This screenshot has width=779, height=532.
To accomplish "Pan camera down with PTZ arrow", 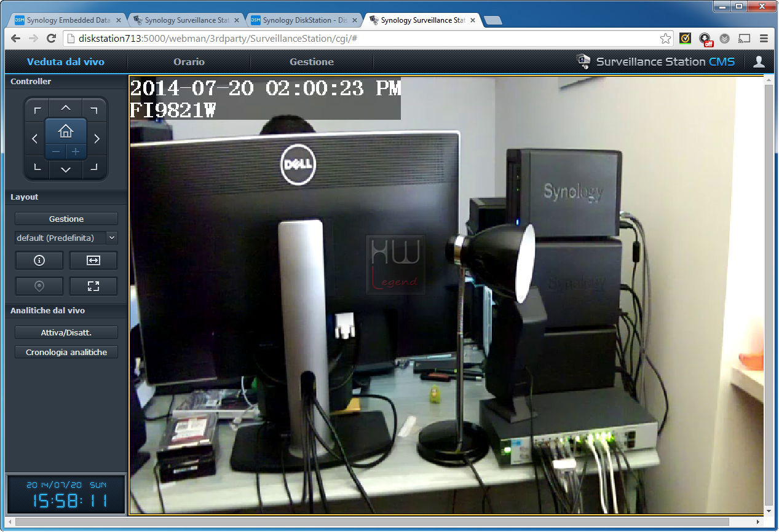I will click(66, 168).
